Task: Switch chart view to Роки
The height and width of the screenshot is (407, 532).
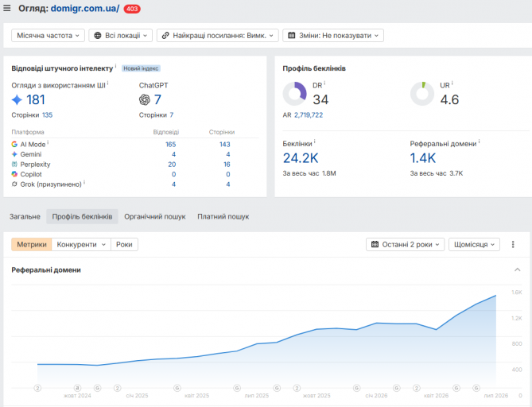Action: click(124, 245)
